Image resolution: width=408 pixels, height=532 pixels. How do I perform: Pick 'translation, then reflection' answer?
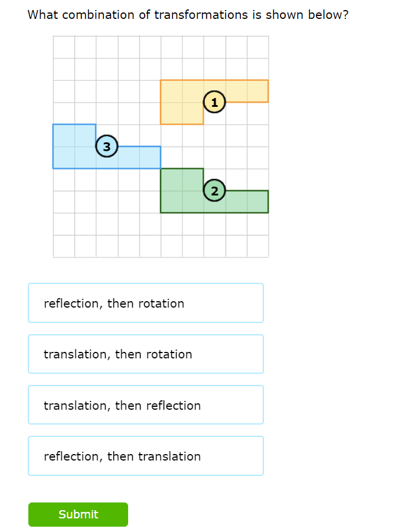(145, 405)
